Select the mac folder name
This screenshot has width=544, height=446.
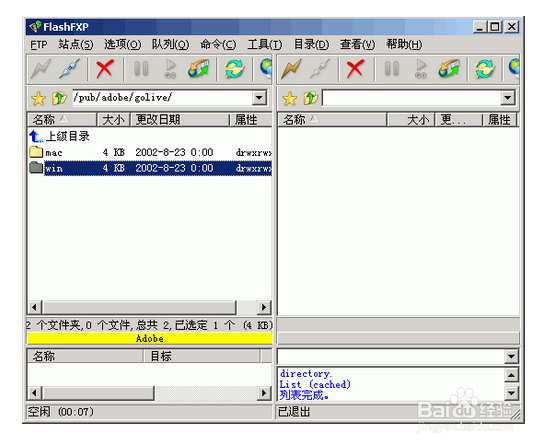click(54, 153)
